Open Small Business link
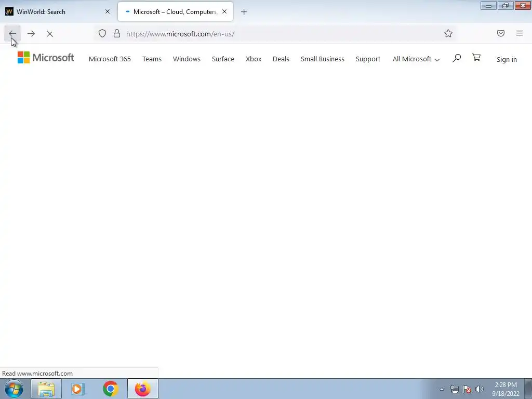The image size is (532, 399). pyautogui.click(x=322, y=59)
